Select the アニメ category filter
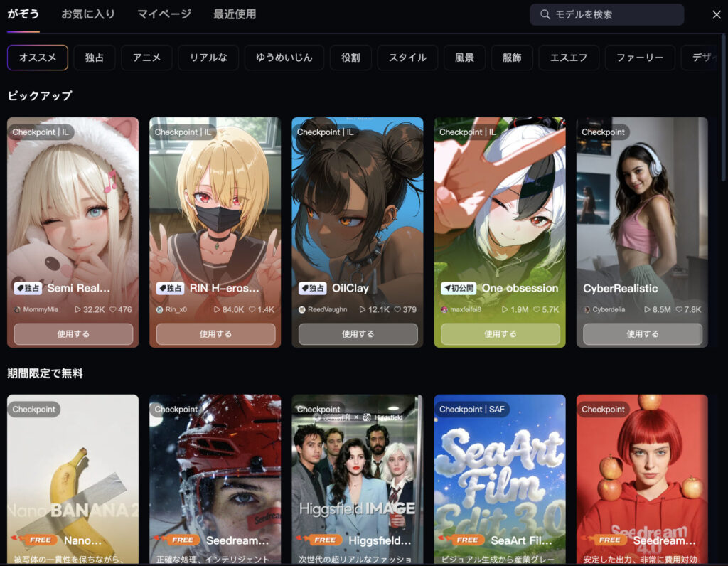 click(146, 58)
